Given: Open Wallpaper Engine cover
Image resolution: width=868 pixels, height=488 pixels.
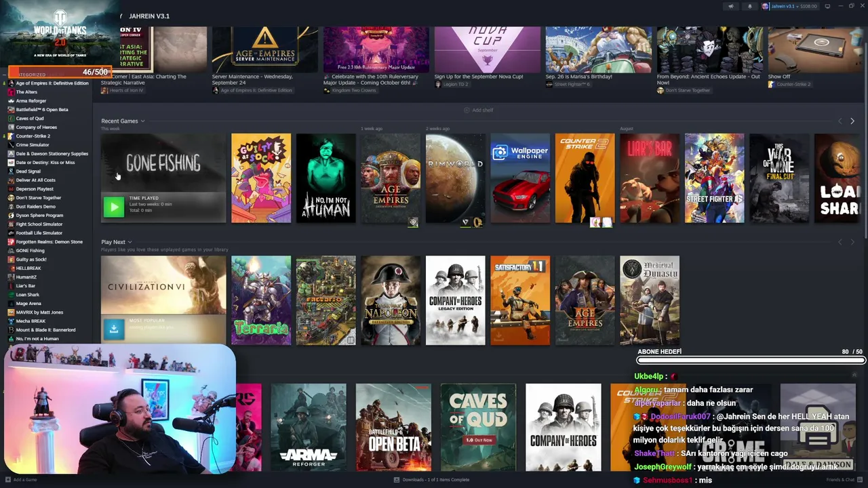Looking at the screenshot, I should 520,178.
